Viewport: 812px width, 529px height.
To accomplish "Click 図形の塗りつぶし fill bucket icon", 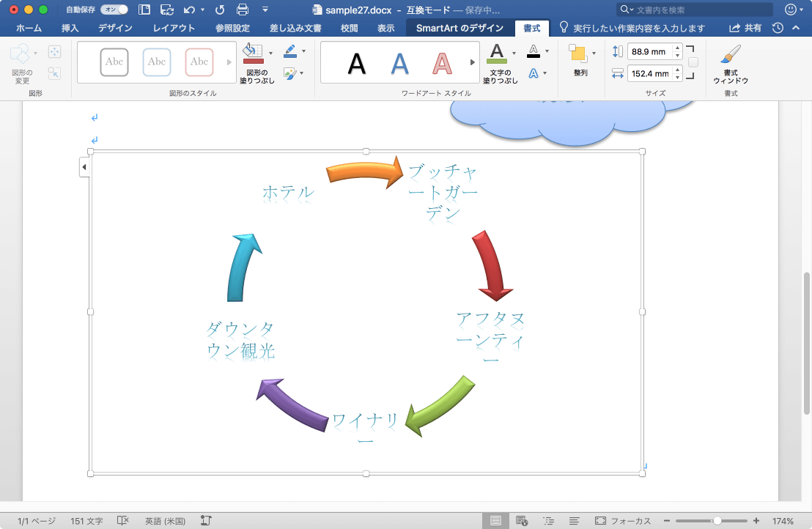I will point(254,53).
